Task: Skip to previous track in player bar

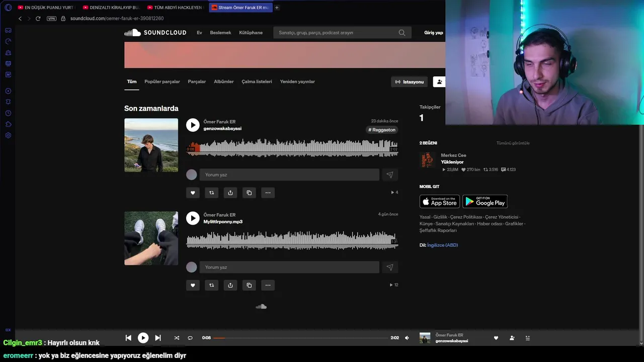Action: [128, 338]
